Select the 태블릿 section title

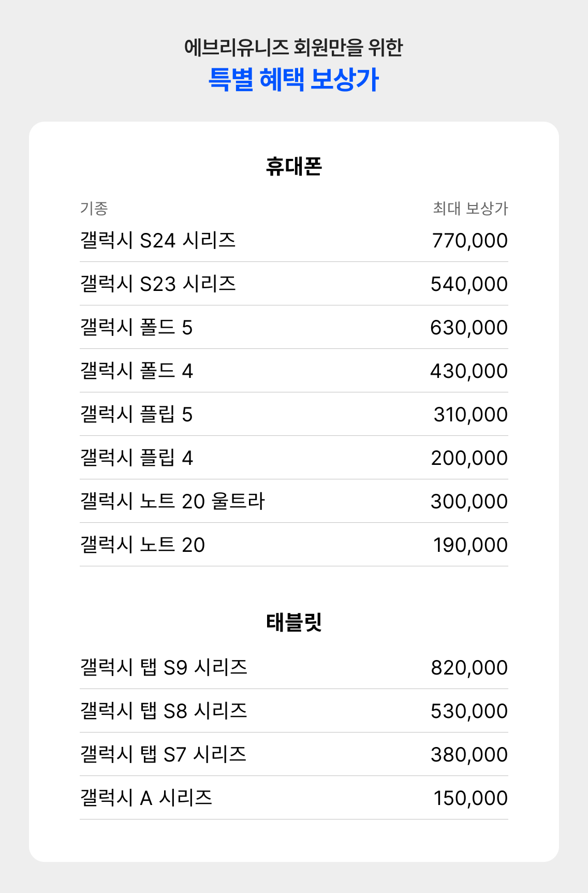coord(294,622)
